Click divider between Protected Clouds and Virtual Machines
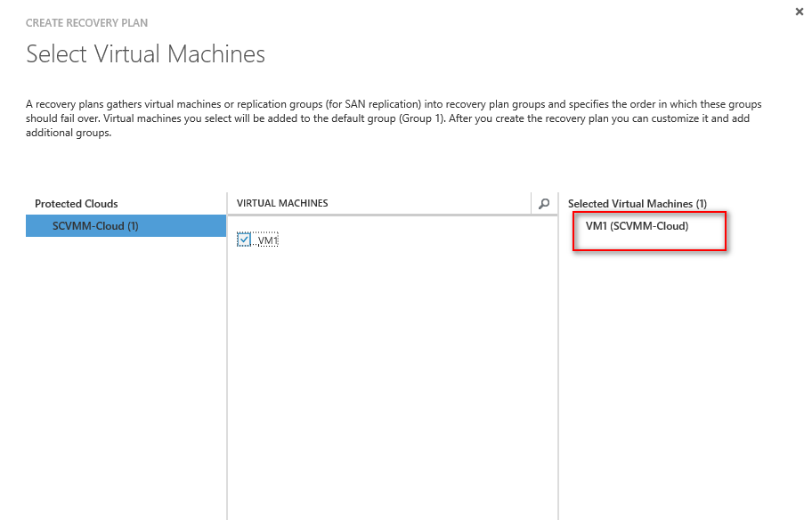Screen dimensions: 812x520 pyautogui.click(x=227, y=356)
